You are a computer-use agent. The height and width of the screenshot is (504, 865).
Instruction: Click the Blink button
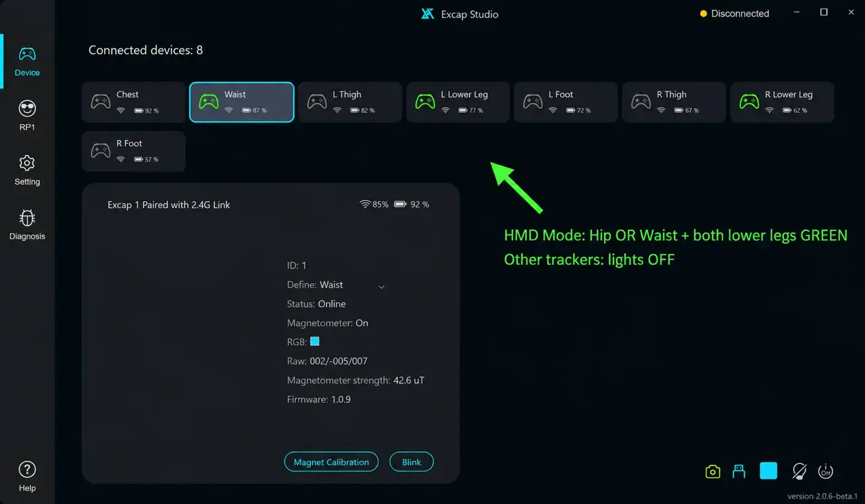pos(412,462)
